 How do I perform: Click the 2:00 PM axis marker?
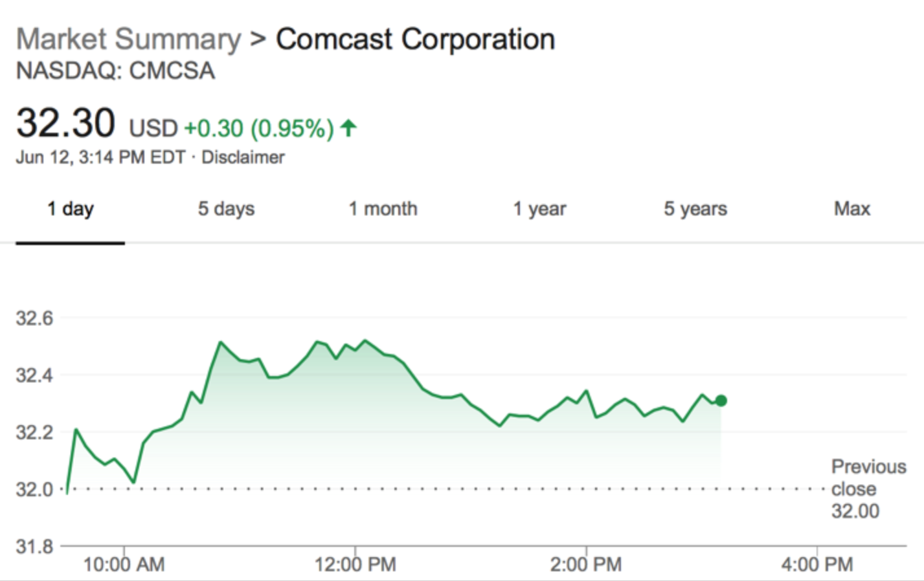pyautogui.click(x=586, y=564)
